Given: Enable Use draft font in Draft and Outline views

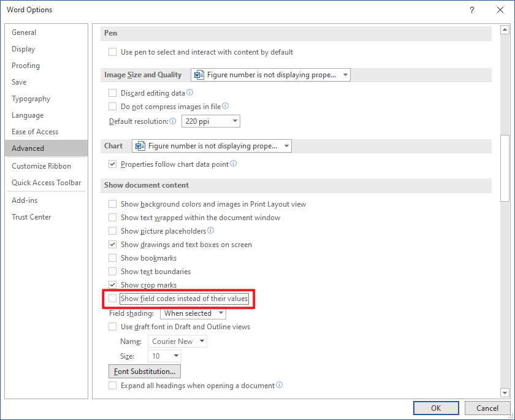Looking at the screenshot, I should pyautogui.click(x=112, y=326).
